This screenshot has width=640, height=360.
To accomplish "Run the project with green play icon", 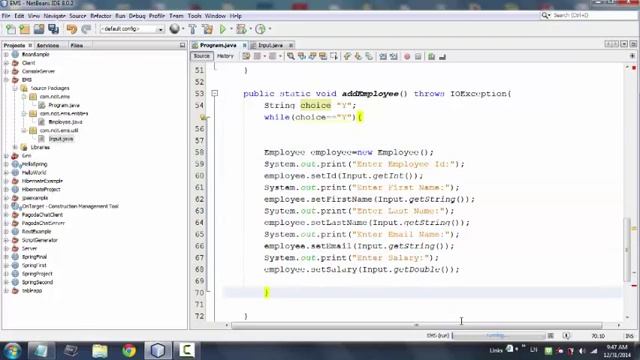I will 223,29.
